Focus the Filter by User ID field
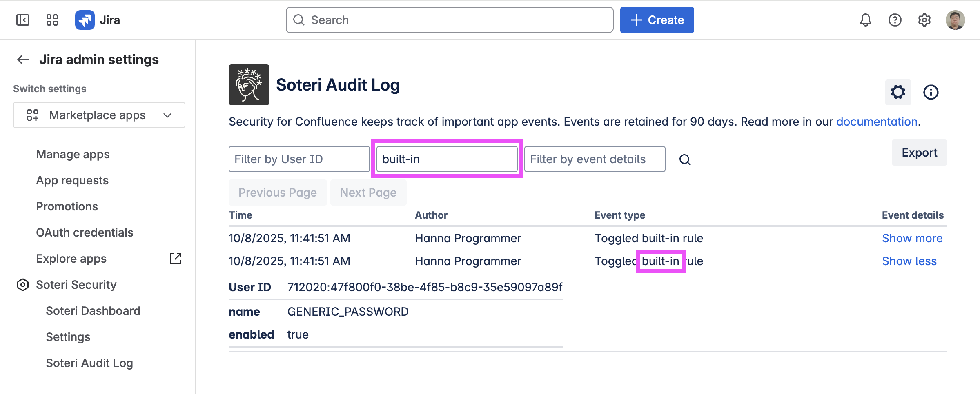This screenshot has width=980, height=394. click(x=299, y=159)
